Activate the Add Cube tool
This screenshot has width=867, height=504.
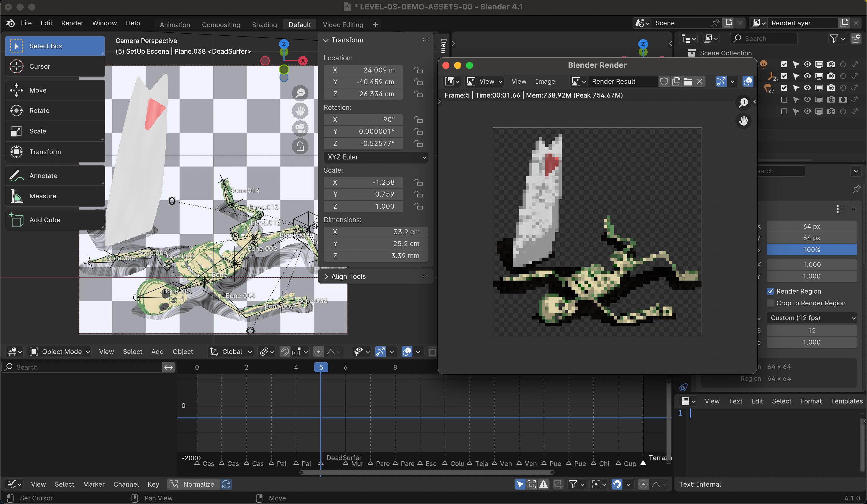[x=55, y=220]
